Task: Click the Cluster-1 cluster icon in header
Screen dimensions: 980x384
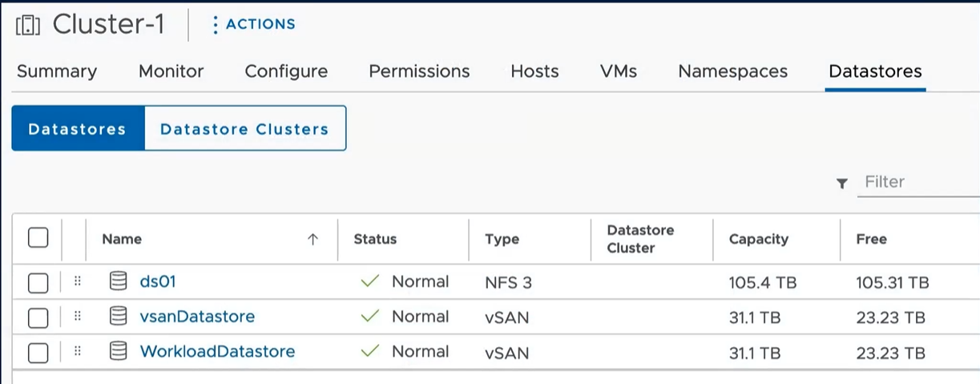Action: (x=27, y=26)
